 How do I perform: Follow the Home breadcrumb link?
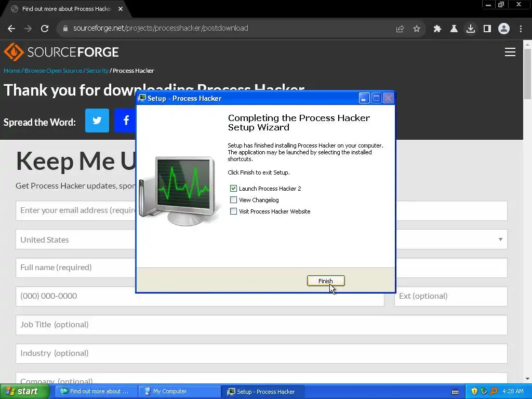point(12,71)
